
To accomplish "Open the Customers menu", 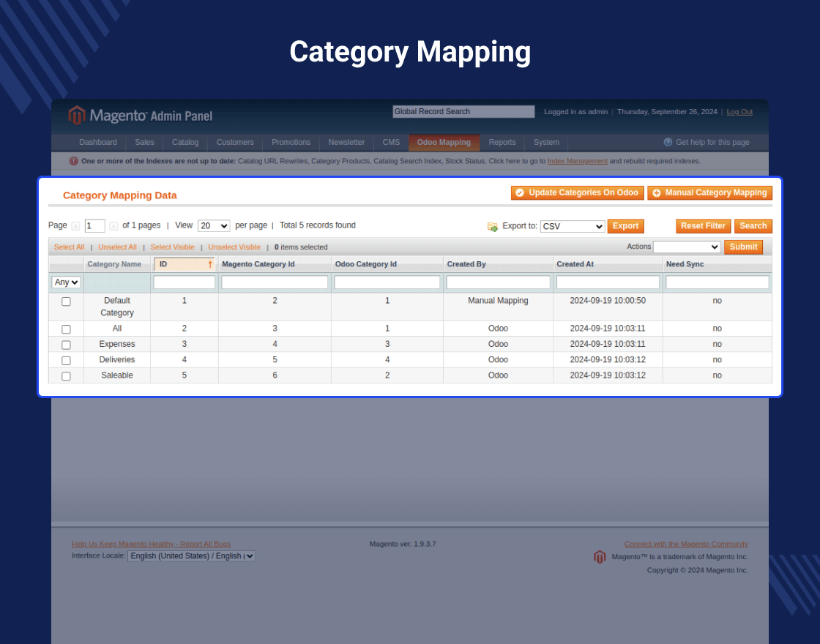I will click(x=235, y=142).
